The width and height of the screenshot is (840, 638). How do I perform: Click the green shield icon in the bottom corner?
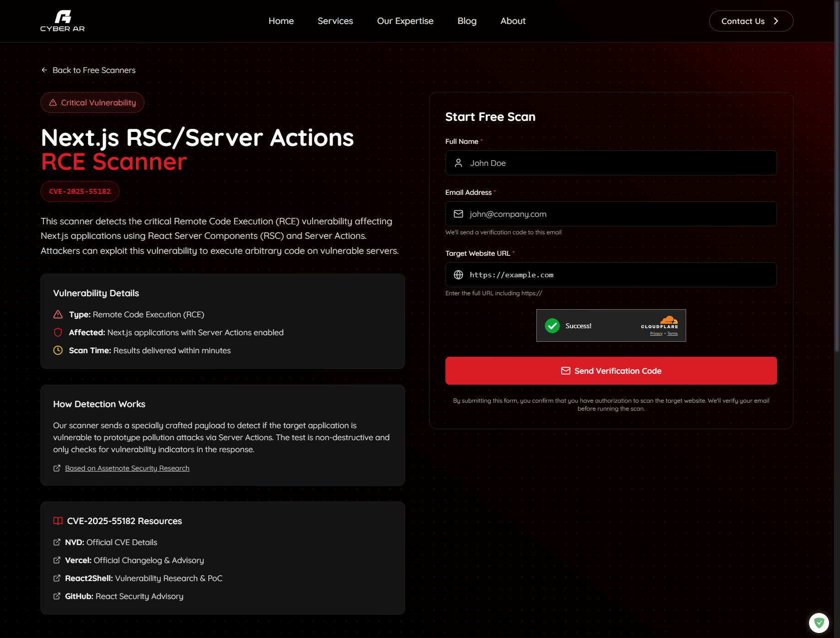coord(819,623)
